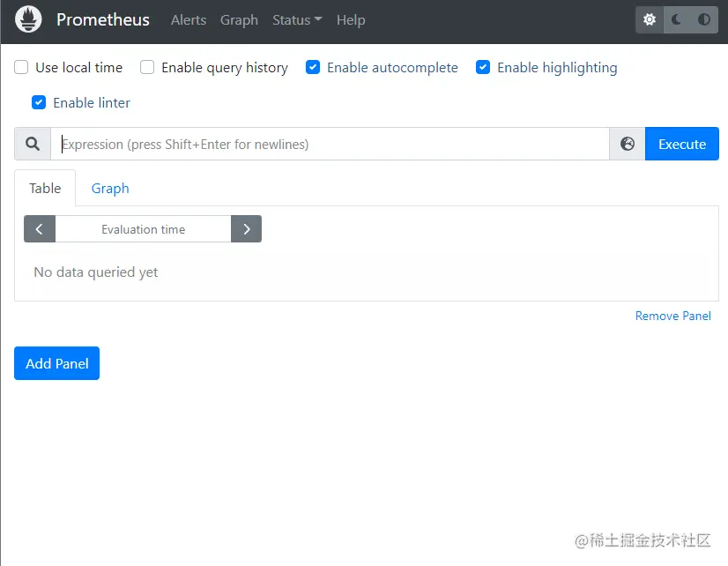This screenshot has width=728, height=566.
Task: Click the Execute button
Action: click(681, 144)
